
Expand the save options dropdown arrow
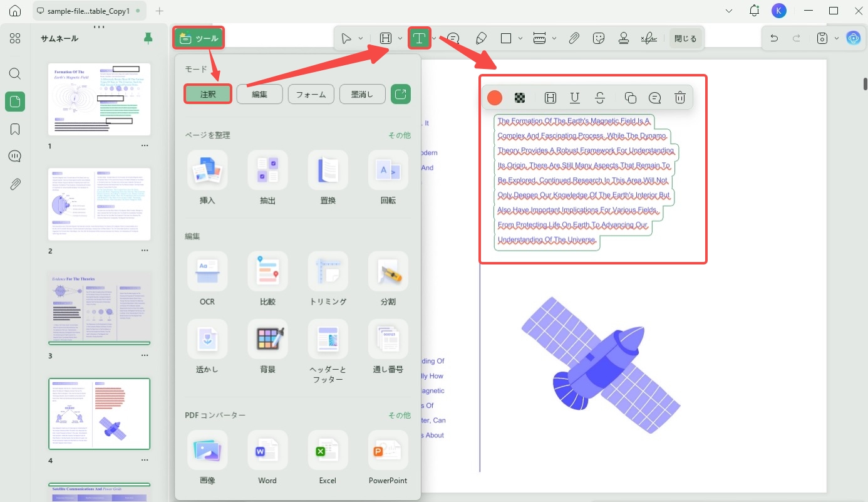837,38
